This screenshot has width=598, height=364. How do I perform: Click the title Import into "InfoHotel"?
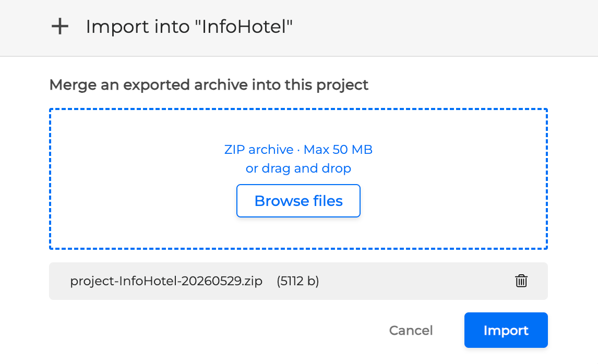tap(189, 27)
